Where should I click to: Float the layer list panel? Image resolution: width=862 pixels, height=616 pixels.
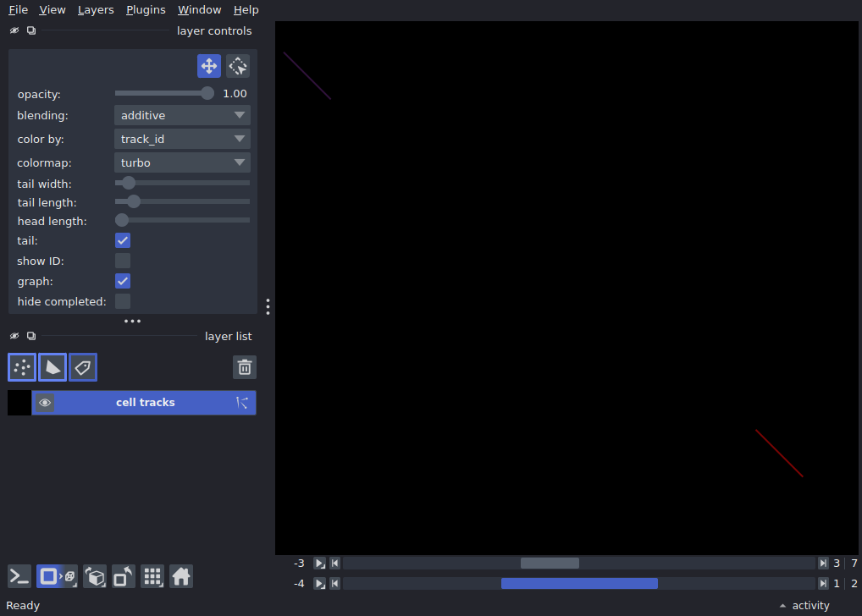pyautogui.click(x=31, y=336)
